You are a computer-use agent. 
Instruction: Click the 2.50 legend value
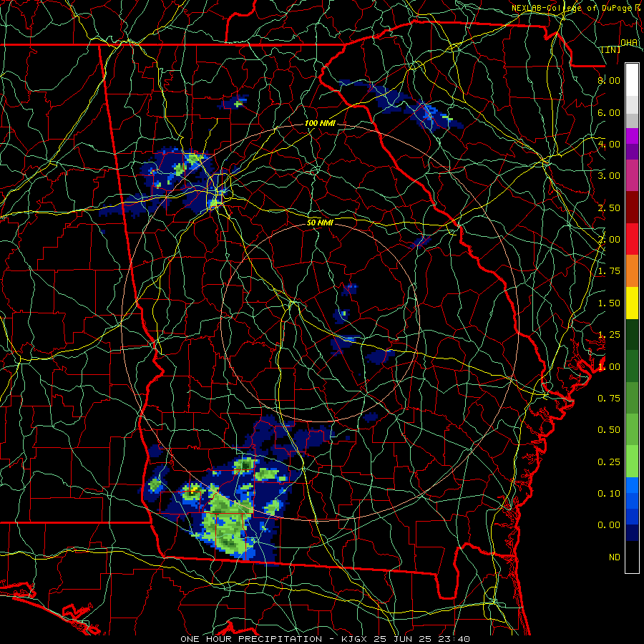coord(609,208)
